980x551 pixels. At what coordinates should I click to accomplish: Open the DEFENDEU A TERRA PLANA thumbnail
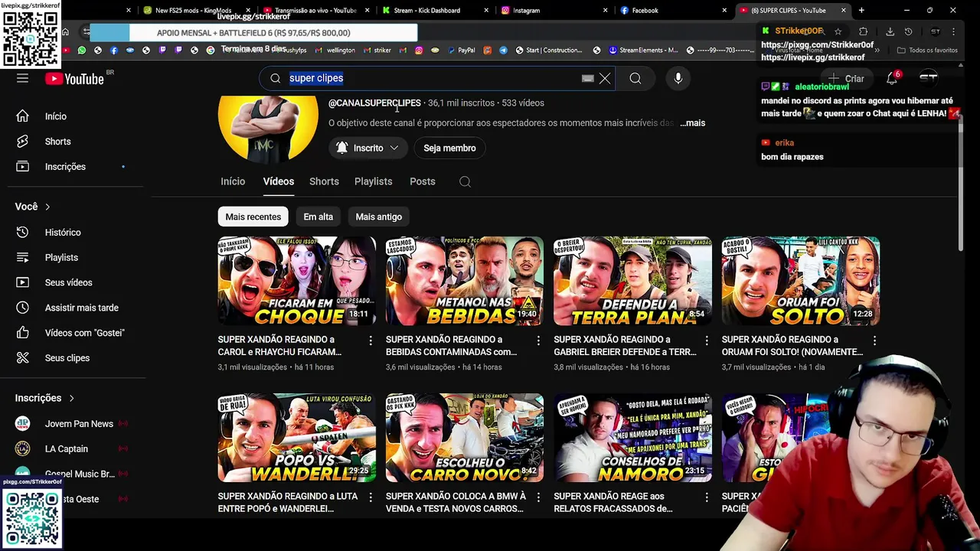click(x=632, y=281)
